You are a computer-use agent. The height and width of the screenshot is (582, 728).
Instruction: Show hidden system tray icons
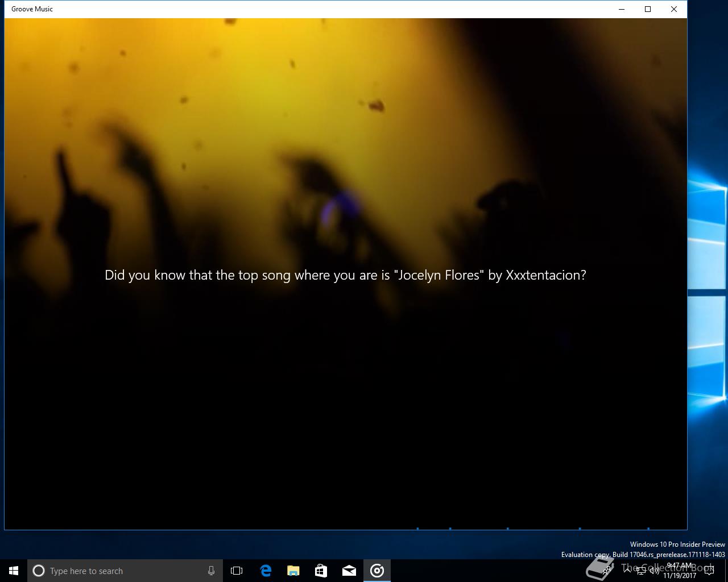[627, 571]
